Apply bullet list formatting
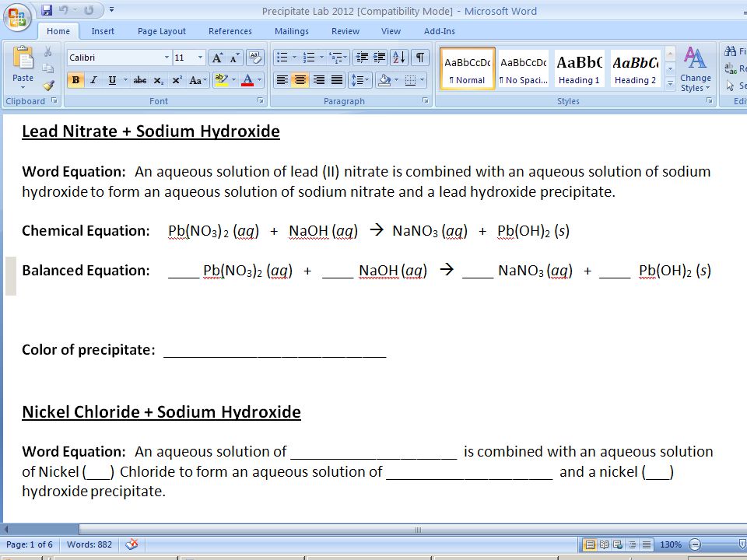Image resolution: width=747 pixels, height=560 pixels. click(282, 58)
